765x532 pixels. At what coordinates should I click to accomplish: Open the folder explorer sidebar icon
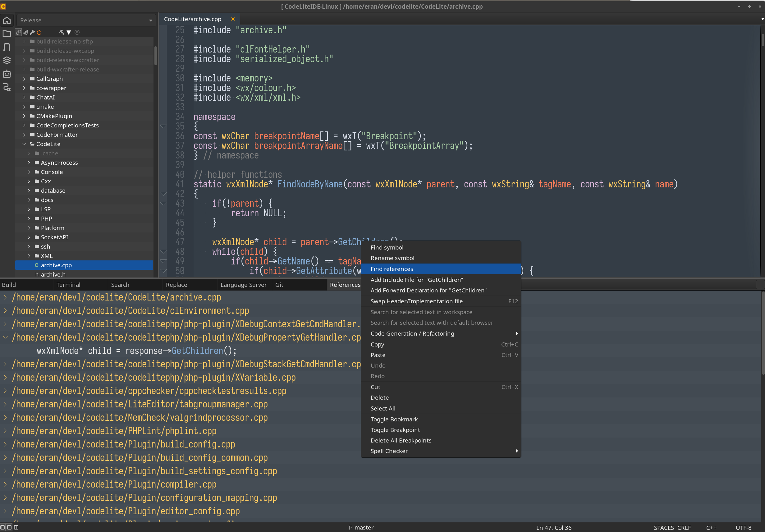pos(7,33)
